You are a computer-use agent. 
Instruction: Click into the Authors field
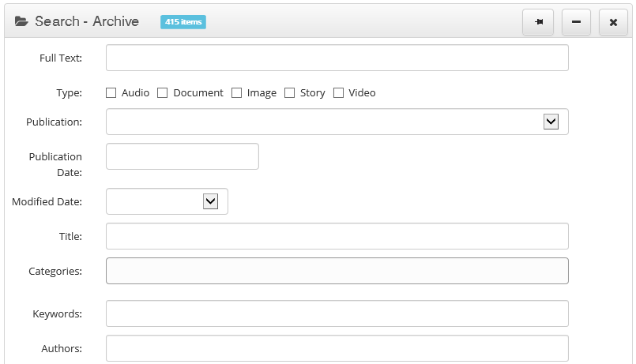point(337,348)
